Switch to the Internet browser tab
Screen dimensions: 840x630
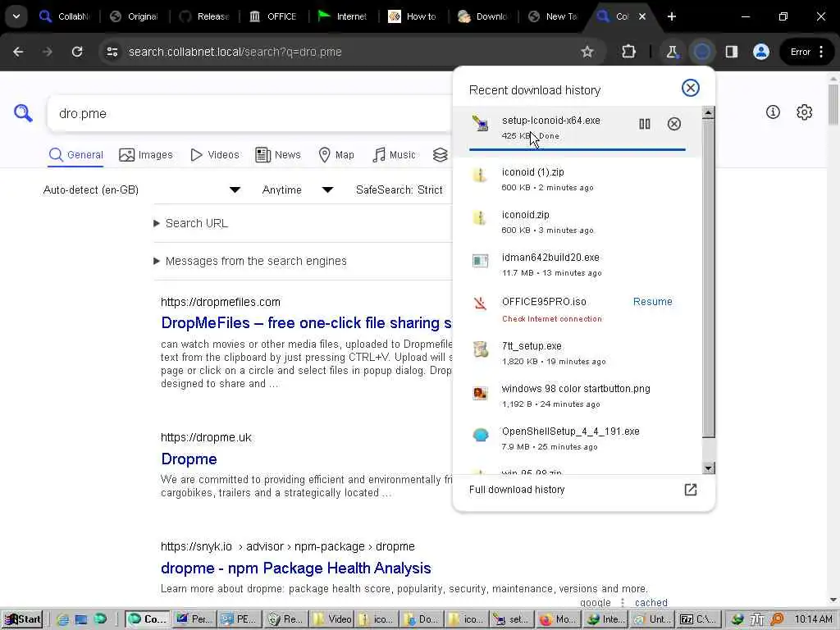click(343, 16)
